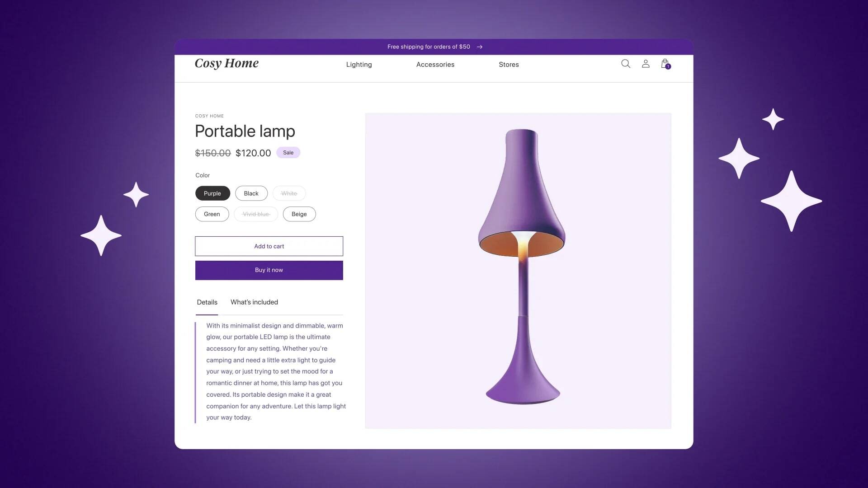Viewport: 868px width, 488px height.
Task: Select the Black color option
Action: [251, 193]
